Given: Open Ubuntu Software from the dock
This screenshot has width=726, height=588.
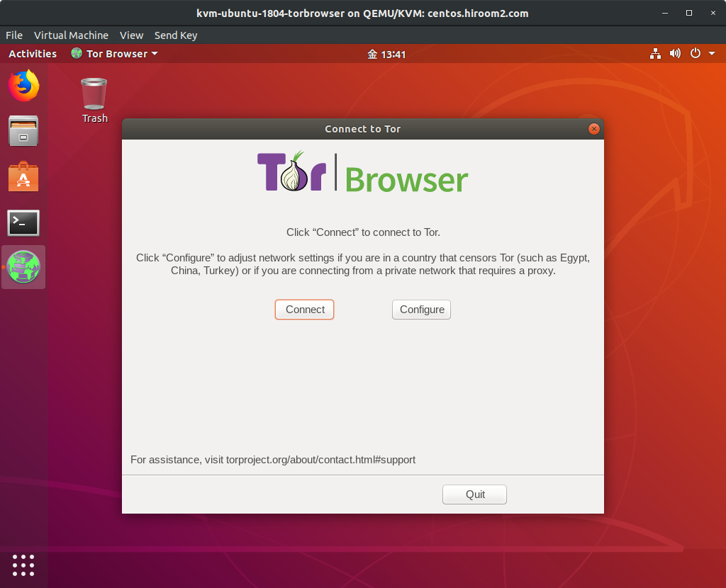Looking at the screenshot, I should pos(23,176).
